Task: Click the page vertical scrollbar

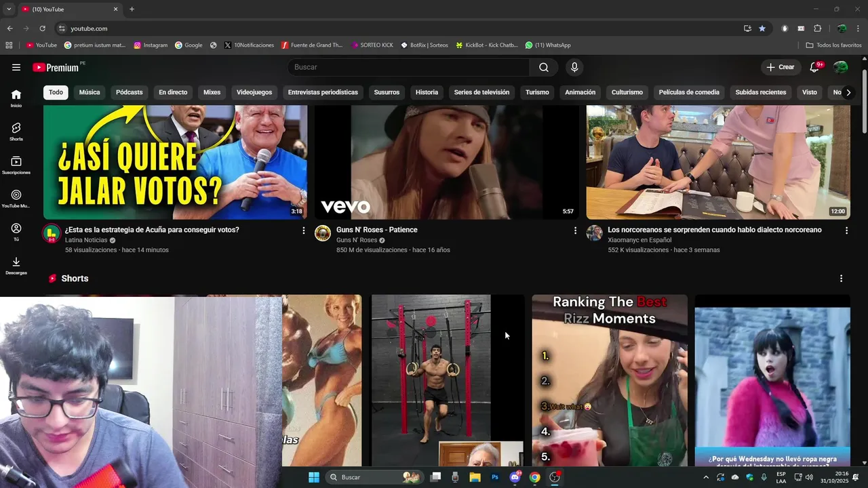Action: [864, 102]
